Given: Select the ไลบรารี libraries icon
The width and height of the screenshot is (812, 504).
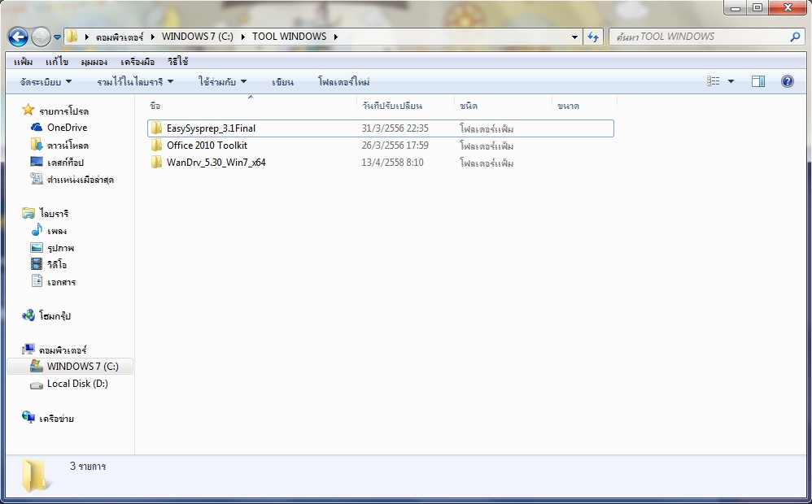Looking at the screenshot, I should [28, 213].
